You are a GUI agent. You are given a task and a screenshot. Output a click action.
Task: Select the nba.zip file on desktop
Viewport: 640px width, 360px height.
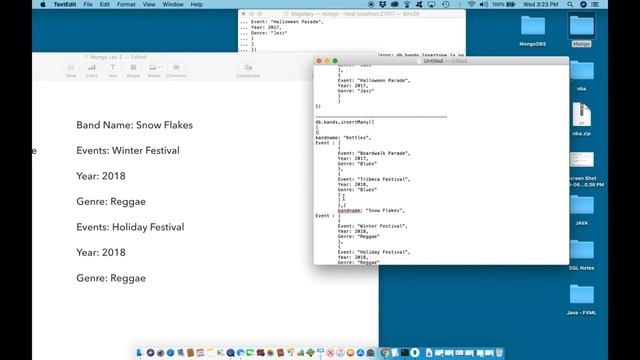click(x=582, y=119)
